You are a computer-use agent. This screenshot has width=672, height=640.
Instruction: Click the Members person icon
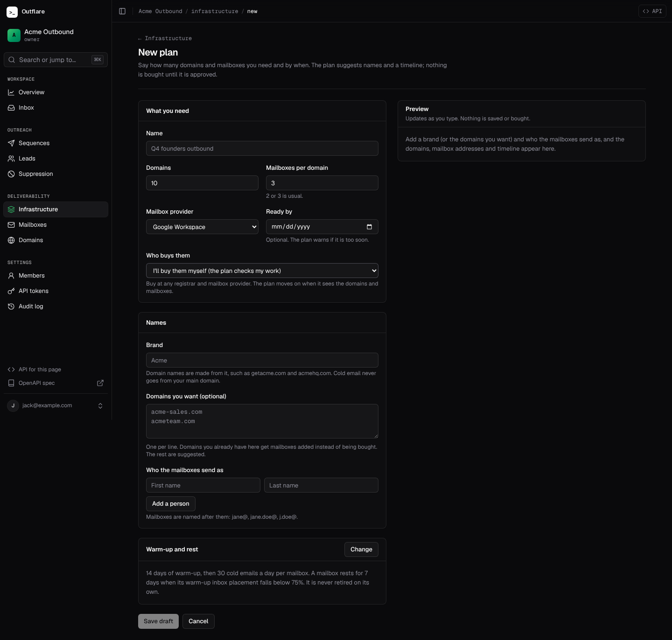point(11,276)
